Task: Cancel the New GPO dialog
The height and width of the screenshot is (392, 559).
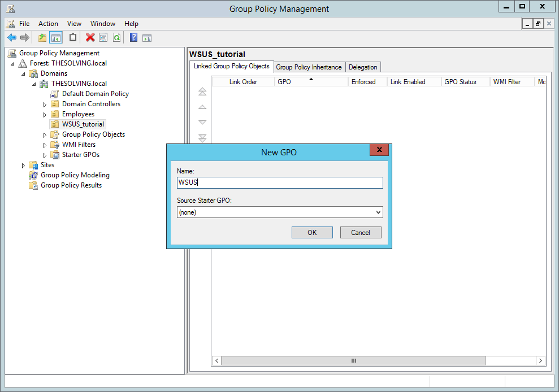Action: click(x=361, y=232)
